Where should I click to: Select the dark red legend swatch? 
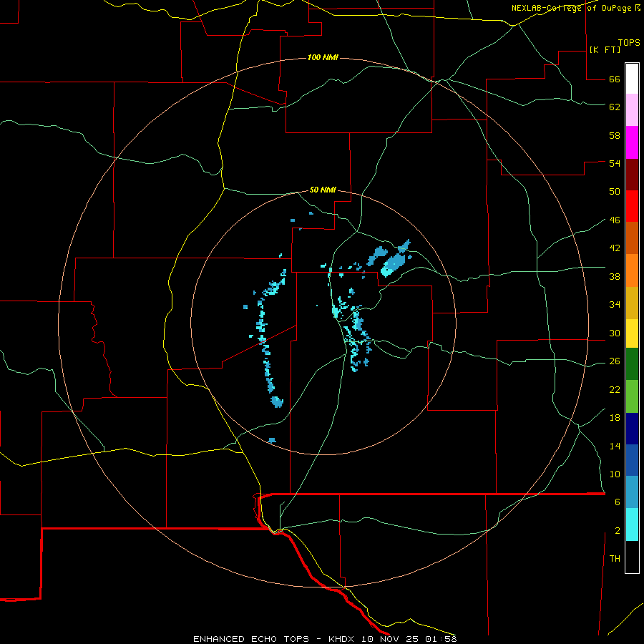[x=632, y=175]
